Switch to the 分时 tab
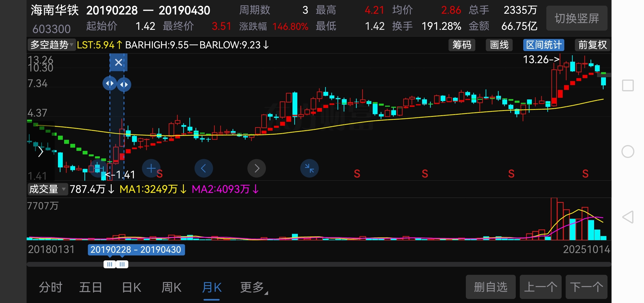644x303 pixels. click(x=51, y=287)
